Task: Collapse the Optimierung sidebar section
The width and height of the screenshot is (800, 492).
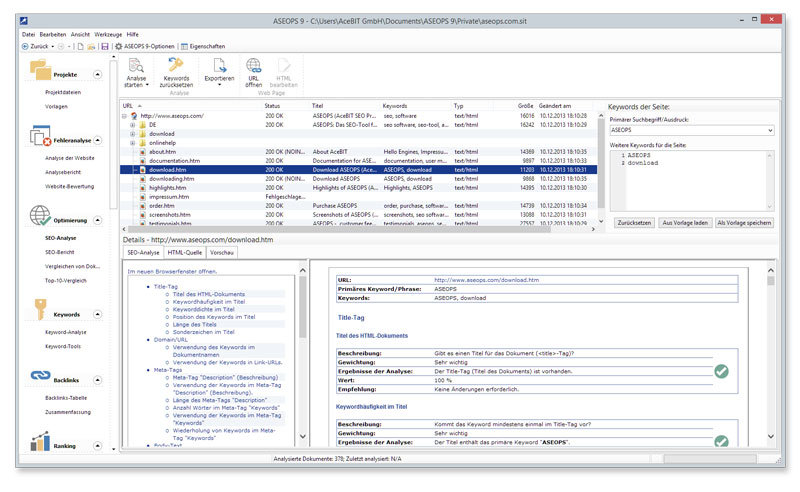Action: coord(97,220)
